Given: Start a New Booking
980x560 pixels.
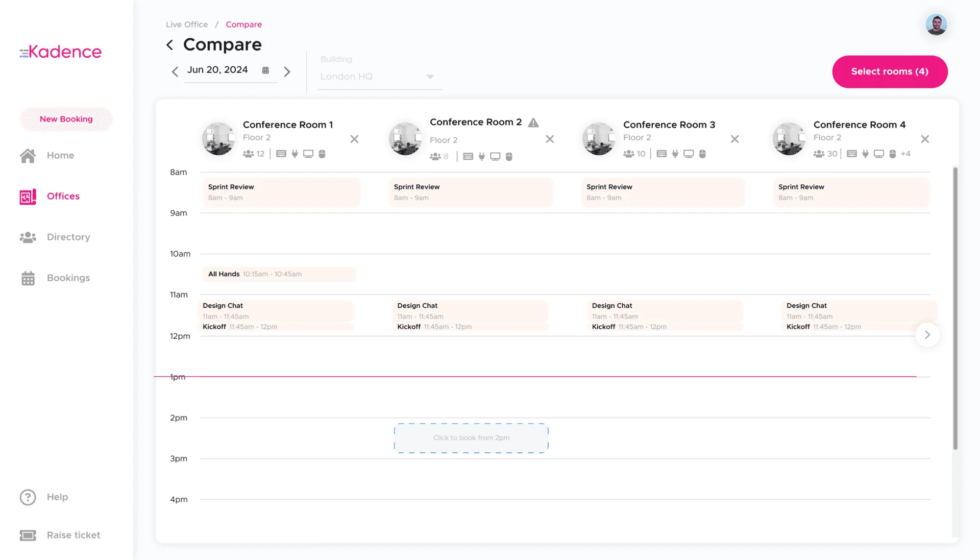Looking at the screenshot, I should tap(66, 119).
